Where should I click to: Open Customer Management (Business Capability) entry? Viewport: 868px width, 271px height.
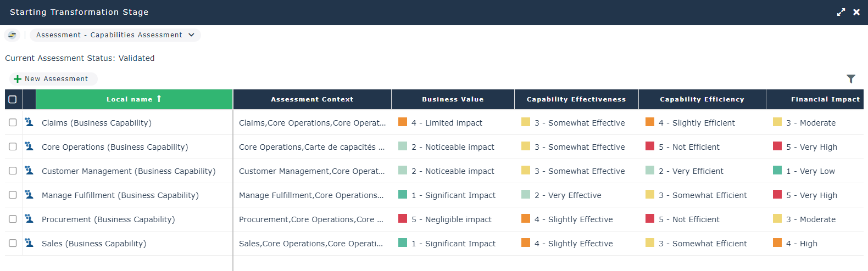pos(129,171)
